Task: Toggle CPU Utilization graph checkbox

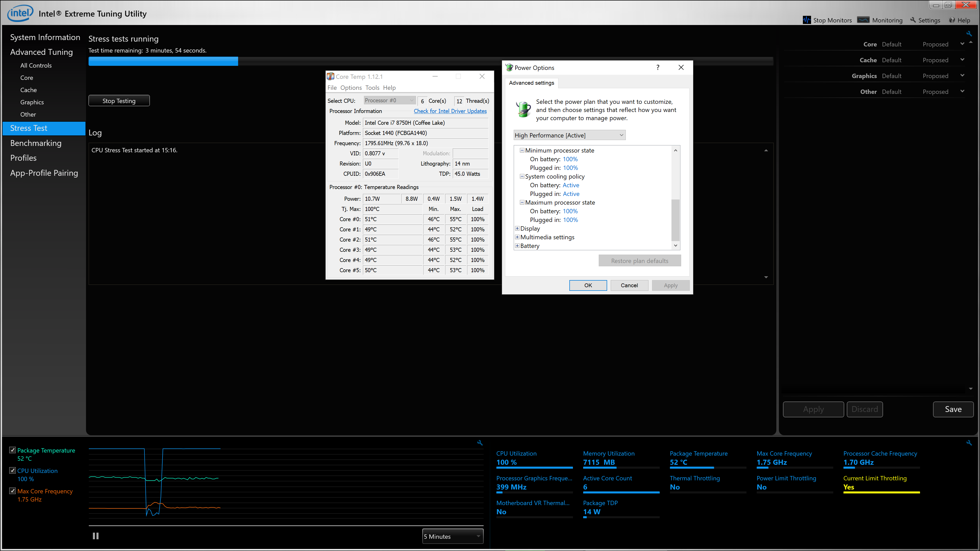Action: [x=13, y=470]
